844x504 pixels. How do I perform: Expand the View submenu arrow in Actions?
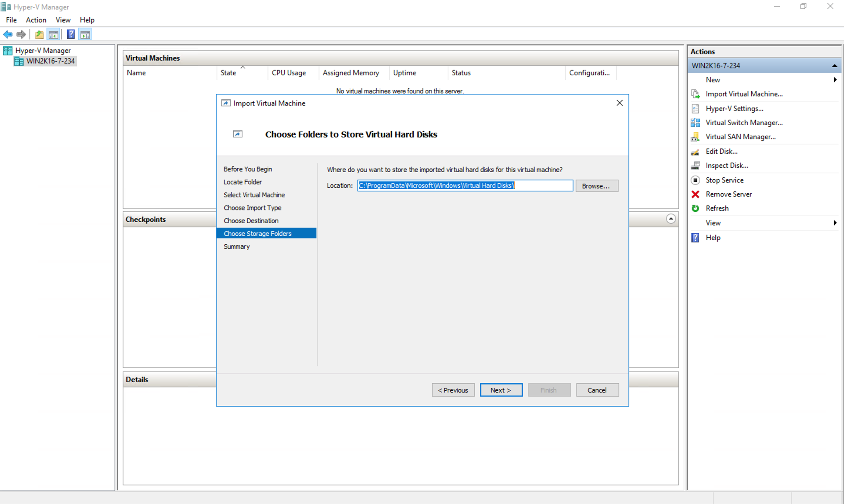click(835, 223)
